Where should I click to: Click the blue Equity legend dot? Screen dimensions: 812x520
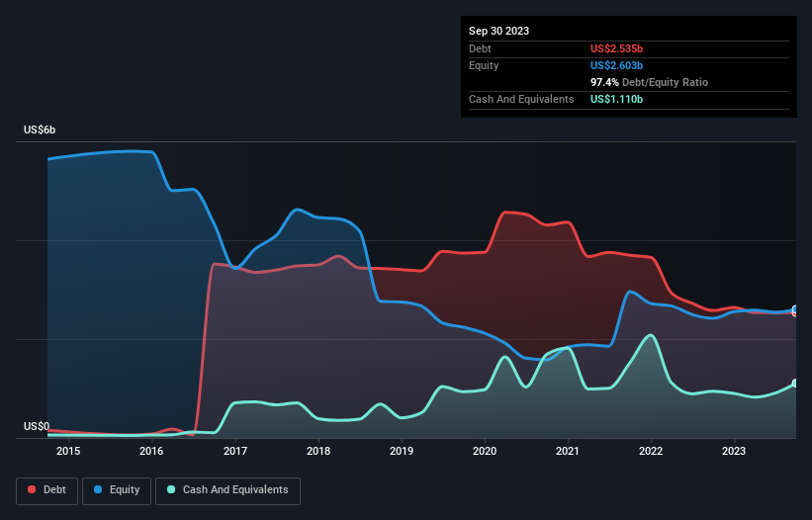98,489
